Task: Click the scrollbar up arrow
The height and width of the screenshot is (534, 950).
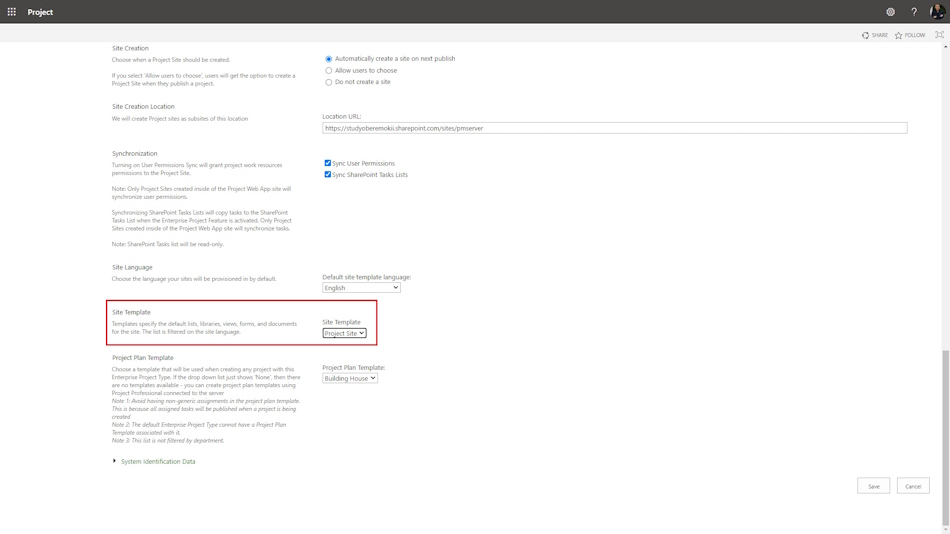Action: point(945,47)
